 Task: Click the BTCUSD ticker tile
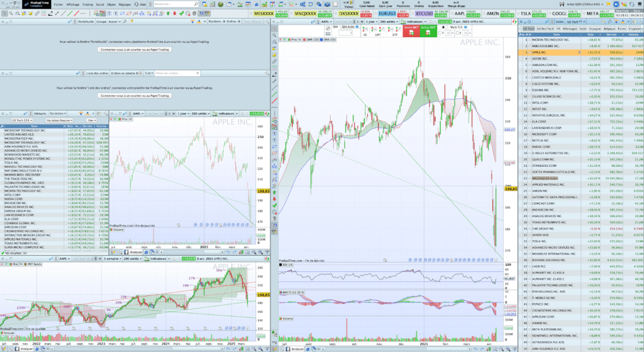pos(430,14)
